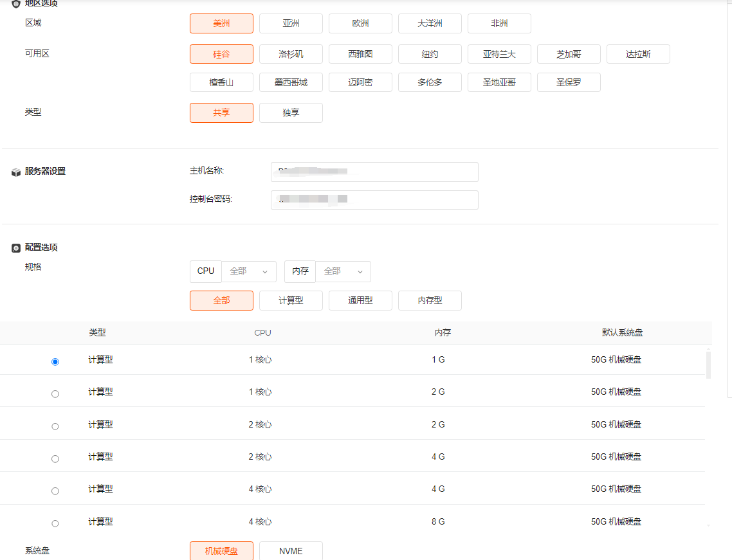
Task: Switch to the 内存型 spec tab
Action: point(430,301)
